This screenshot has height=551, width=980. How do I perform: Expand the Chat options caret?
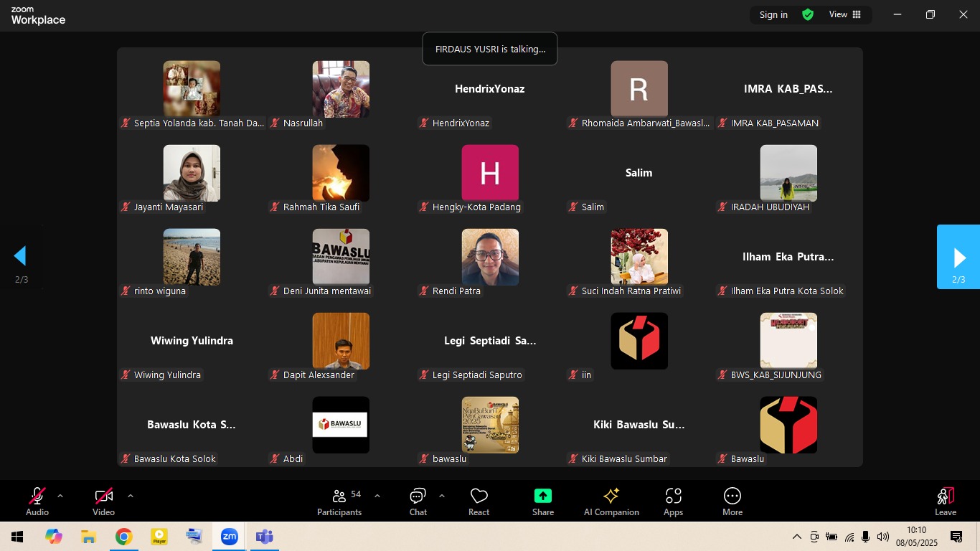click(x=441, y=496)
